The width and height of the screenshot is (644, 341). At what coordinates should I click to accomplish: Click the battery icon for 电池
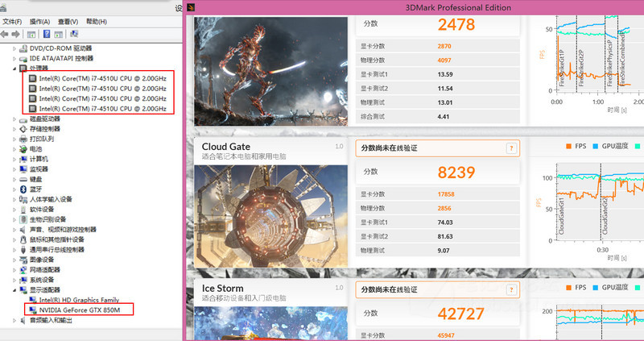(23, 149)
